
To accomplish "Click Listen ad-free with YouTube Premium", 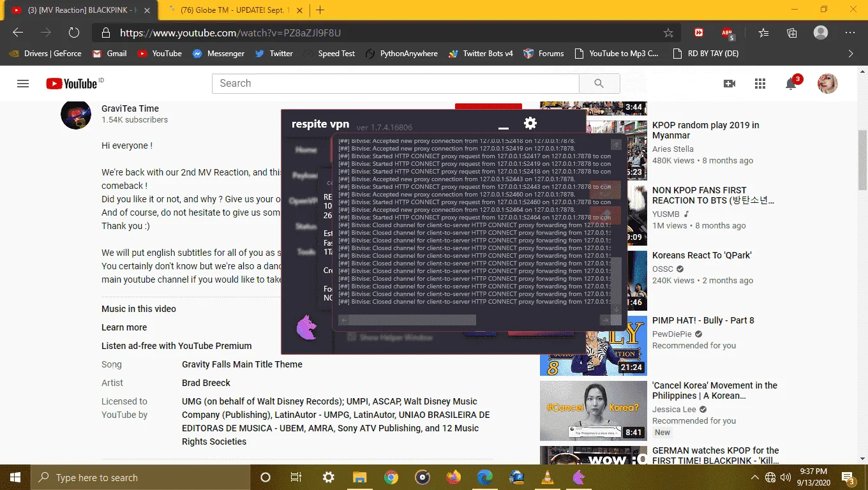I will pyautogui.click(x=176, y=346).
